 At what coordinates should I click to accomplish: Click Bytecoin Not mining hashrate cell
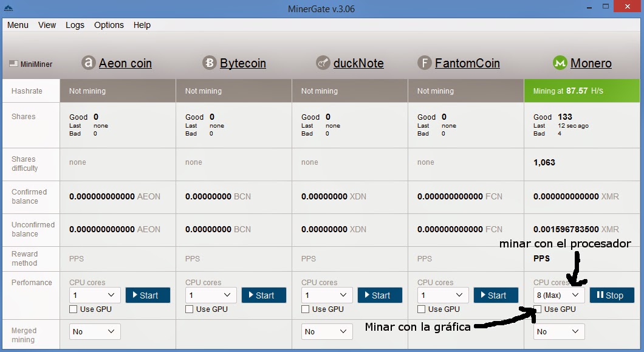point(234,91)
